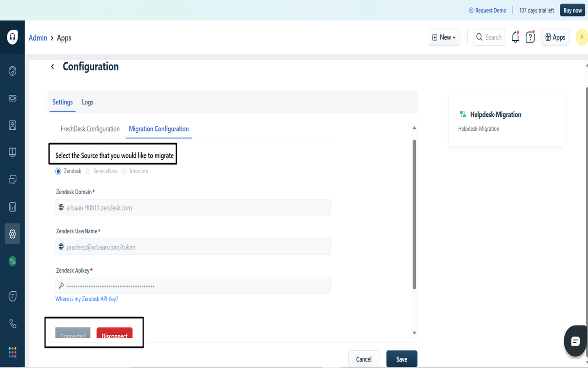Click the key icon in Zendesk Apikey field
Screen dimensions: 588x368
pos(61,286)
